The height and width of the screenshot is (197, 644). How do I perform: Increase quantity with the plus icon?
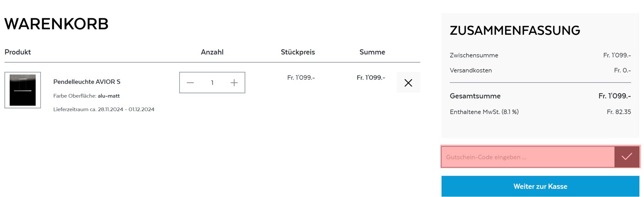[234, 83]
